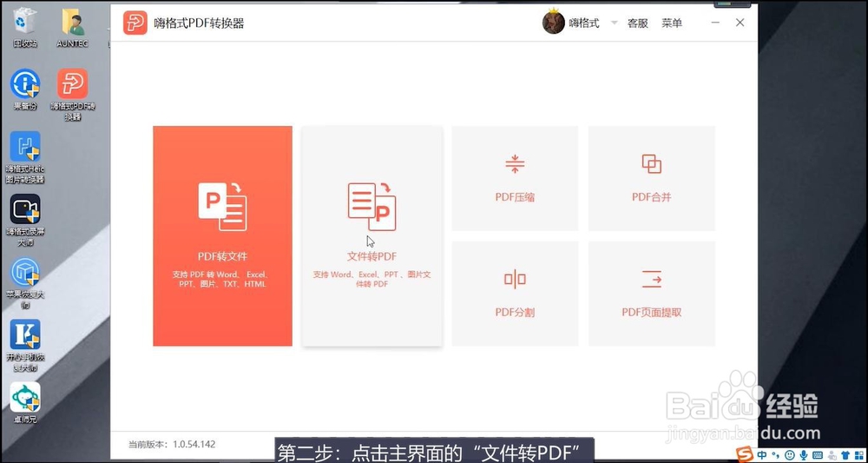Select the 果备份 desktop icon
Image resolution: width=868 pixels, height=463 pixels.
click(x=25, y=89)
